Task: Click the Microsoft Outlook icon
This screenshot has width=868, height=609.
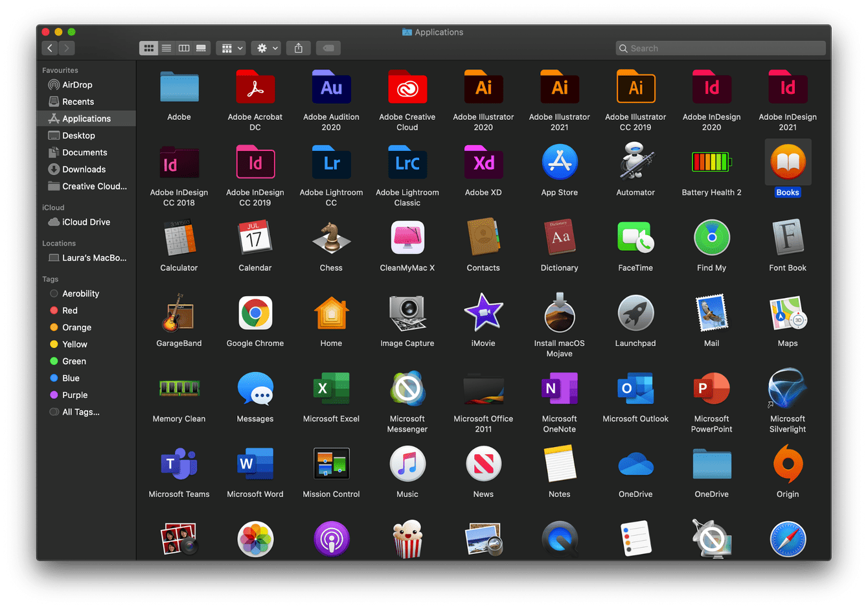Action: coord(635,389)
